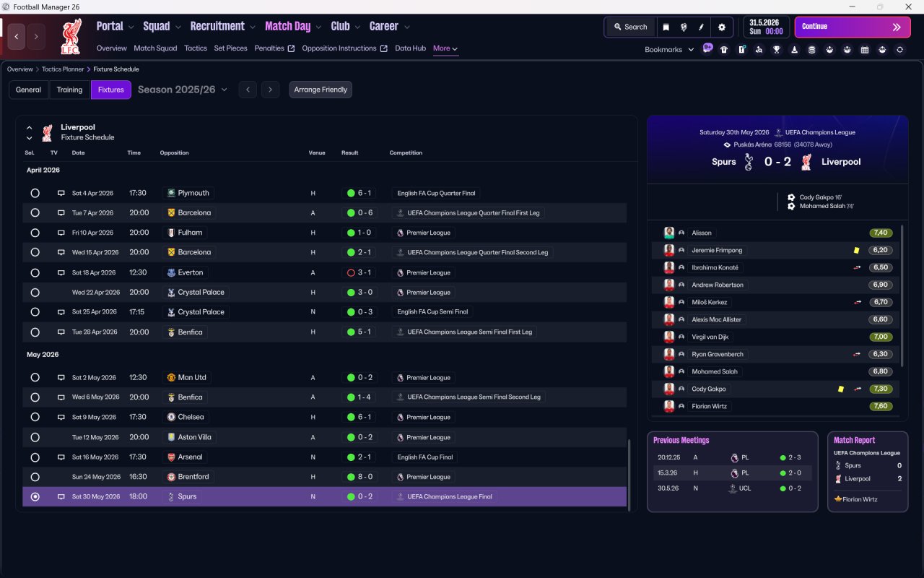Go to next season arrow button
The height and width of the screenshot is (578, 924).
tap(270, 90)
